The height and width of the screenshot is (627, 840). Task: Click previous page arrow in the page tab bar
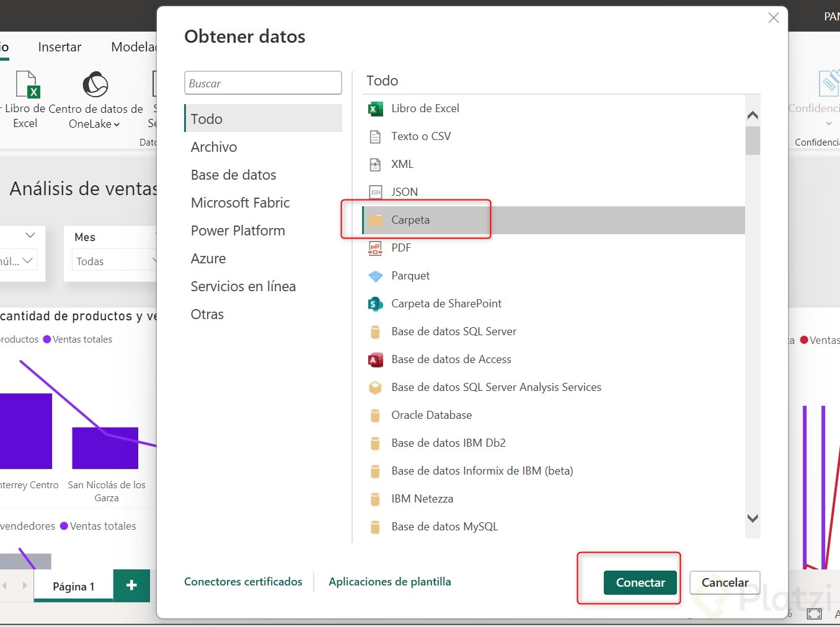pos(5,585)
